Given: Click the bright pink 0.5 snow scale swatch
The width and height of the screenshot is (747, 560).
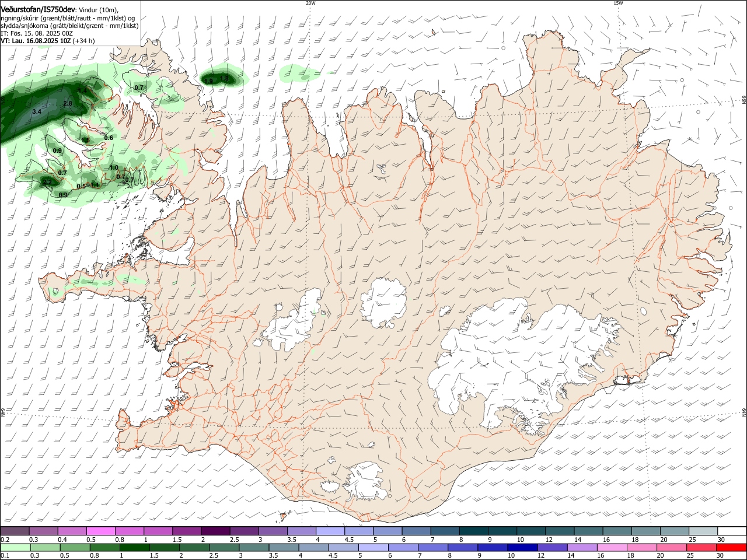Looking at the screenshot, I should (100, 531).
